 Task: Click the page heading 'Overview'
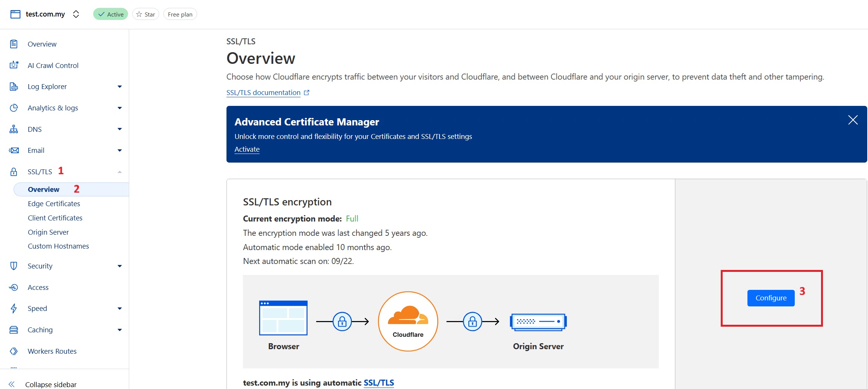tap(261, 58)
